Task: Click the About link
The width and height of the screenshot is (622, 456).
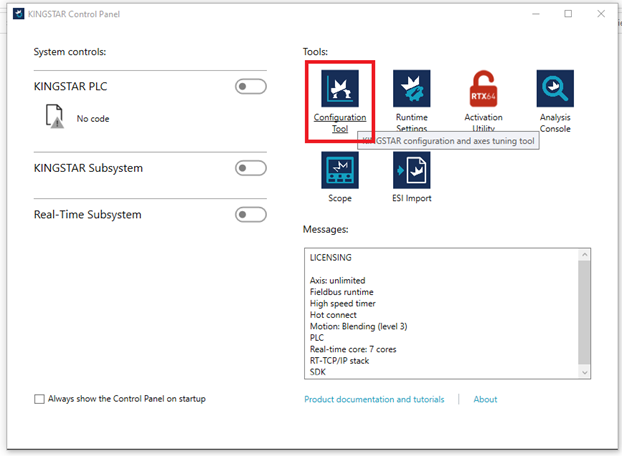Action: coord(485,399)
